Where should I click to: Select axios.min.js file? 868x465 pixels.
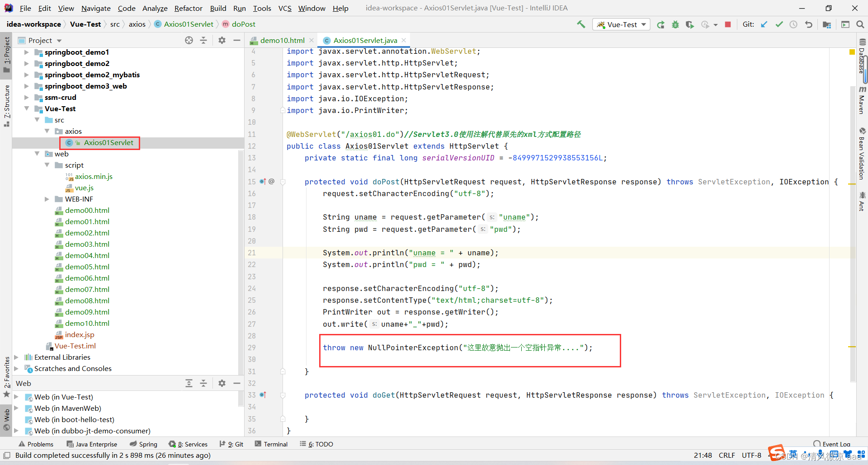click(93, 177)
